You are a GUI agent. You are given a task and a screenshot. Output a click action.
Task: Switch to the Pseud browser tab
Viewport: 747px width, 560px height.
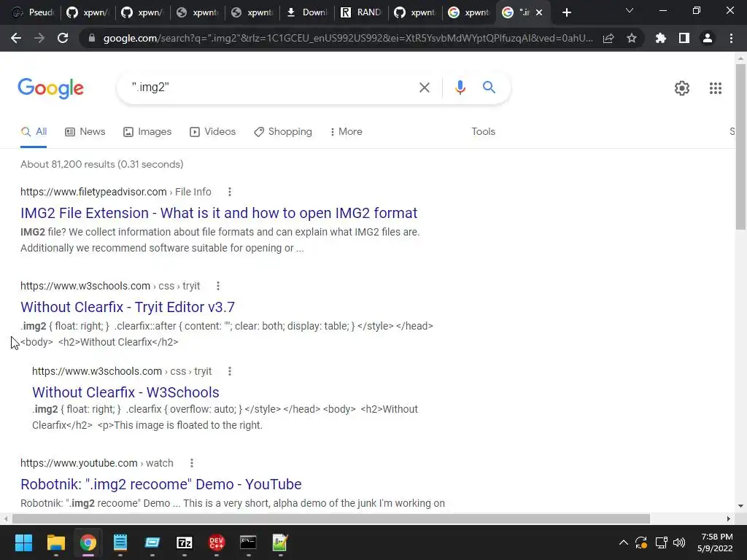[32, 13]
